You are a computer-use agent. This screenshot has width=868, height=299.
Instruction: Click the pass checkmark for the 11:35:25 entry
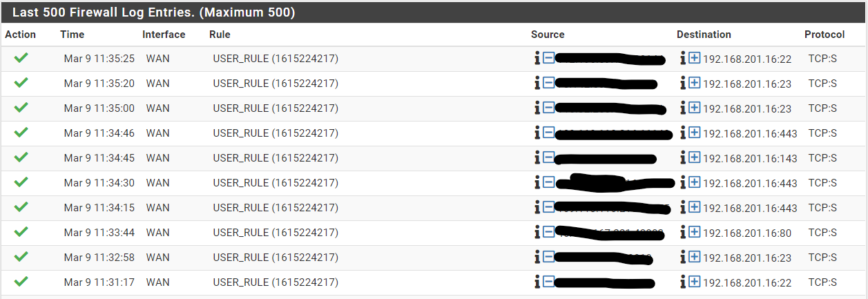(x=21, y=59)
